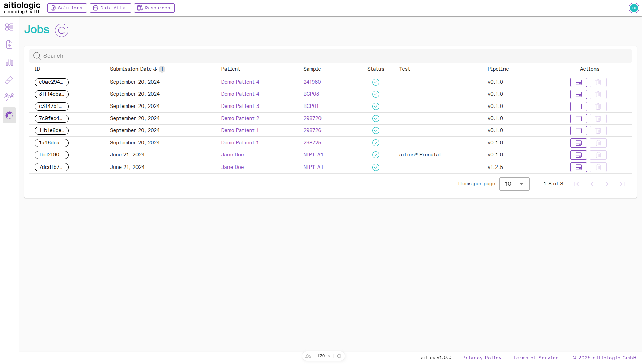Screen dimensions: 642x364
Task: Delete job 7dcdfb7 with trash icon
Action: pos(598,167)
